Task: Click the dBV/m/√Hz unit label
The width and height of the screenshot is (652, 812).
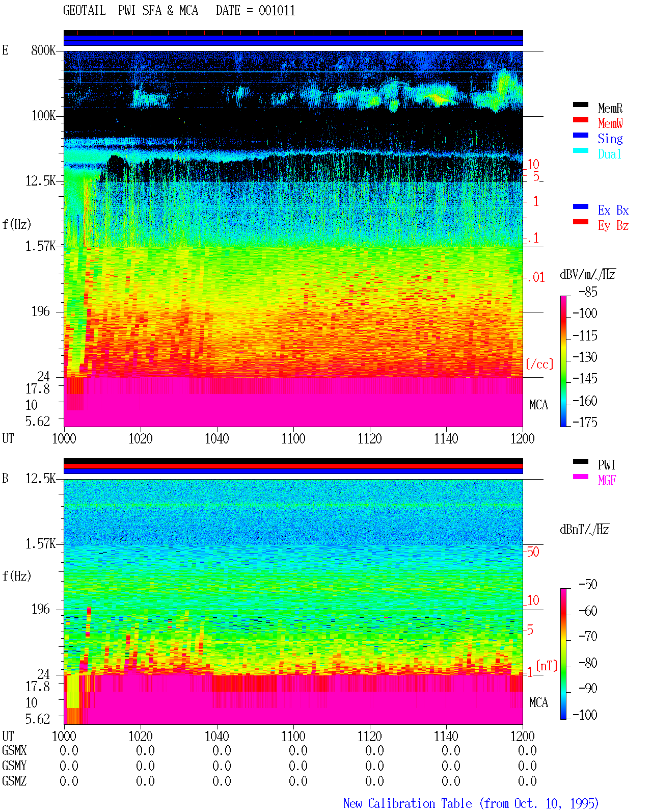Action: 587,274
